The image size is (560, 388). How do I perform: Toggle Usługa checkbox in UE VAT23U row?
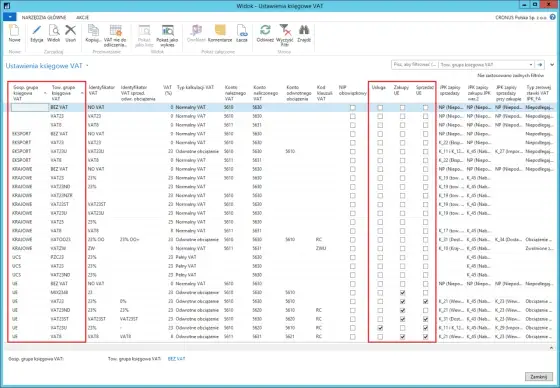380,328
